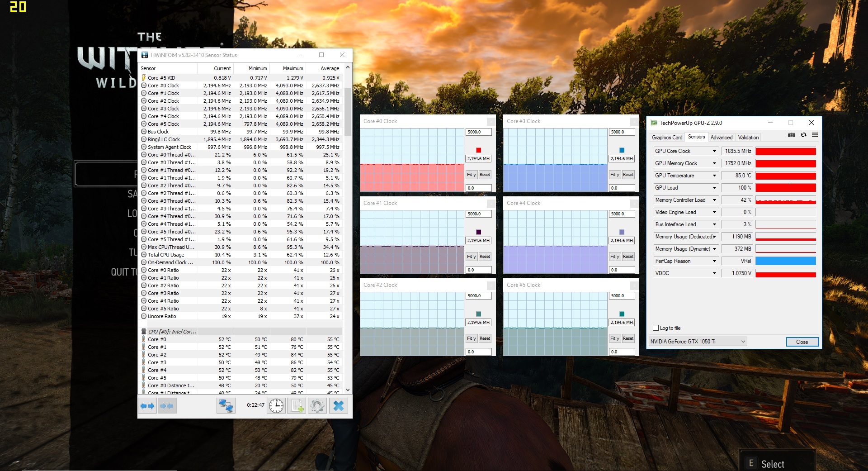Expand the Memory Controller Load dropdown
868x471 pixels.
click(x=714, y=200)
